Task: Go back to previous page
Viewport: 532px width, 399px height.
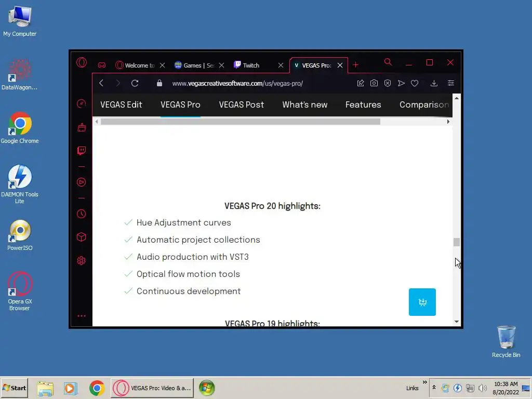Action: (x=101, y=83)
